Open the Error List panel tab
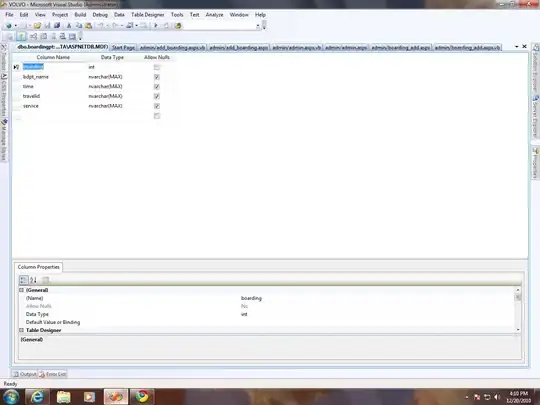 pos(53,374)
